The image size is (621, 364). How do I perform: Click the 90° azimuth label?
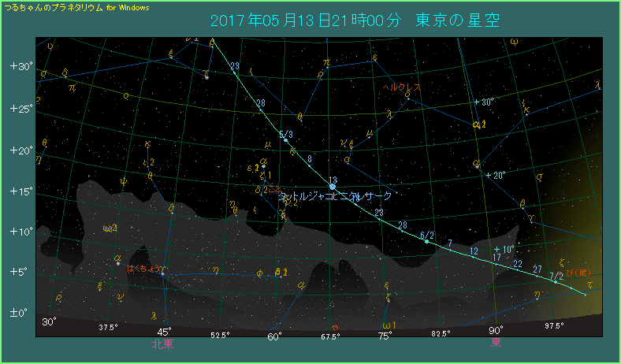point(496,332)
